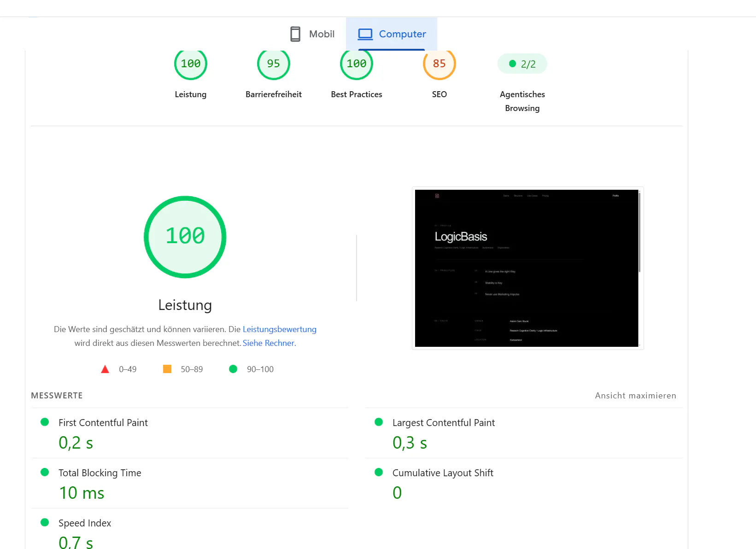This screenshot has height=549, width=756.
Task: Click the 0–49 legend range text
Action: pyautogui.click(x=128, y=369)
